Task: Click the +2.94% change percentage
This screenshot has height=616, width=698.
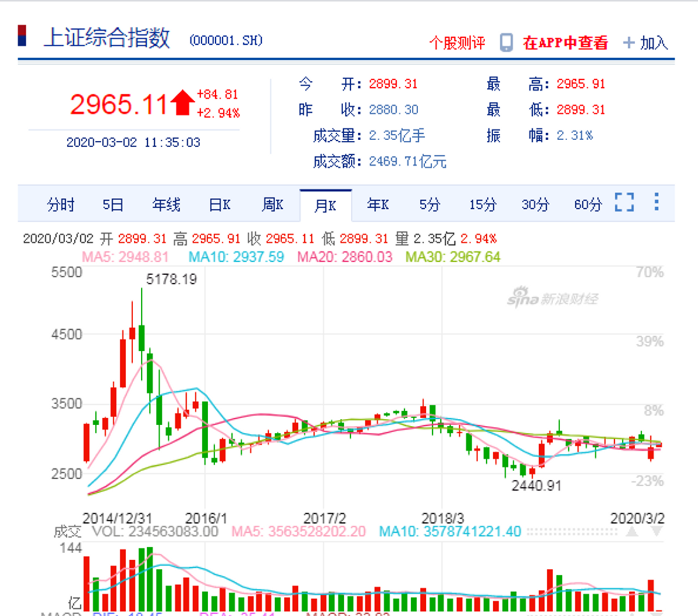Action: pyautogui.click(x=218, y=113)
